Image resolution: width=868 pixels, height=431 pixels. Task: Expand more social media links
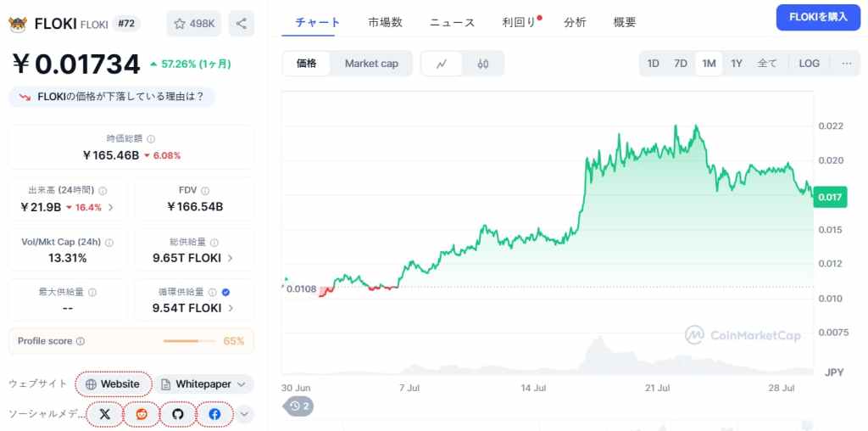[x=245, y=414]
